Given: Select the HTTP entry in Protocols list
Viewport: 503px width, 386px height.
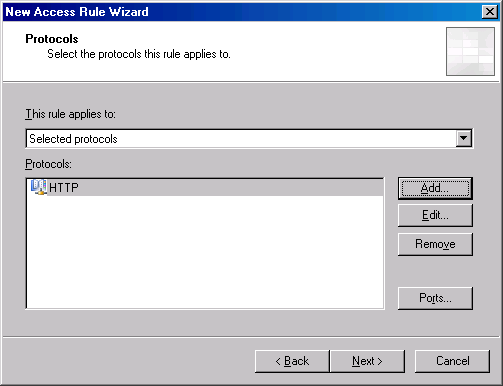Looking at the screenshot, I should (x=205, y=187).
